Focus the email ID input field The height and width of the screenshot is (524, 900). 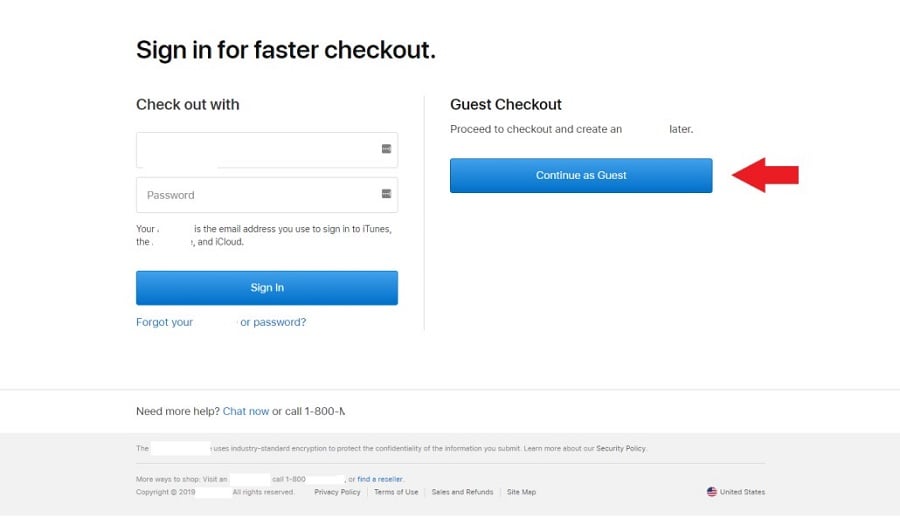[258, 150]
